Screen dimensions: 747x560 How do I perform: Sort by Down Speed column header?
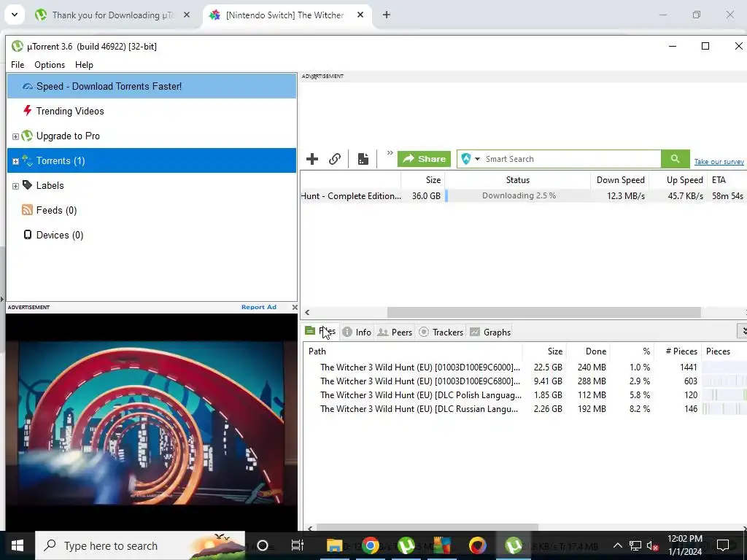[x=620, y=180]
